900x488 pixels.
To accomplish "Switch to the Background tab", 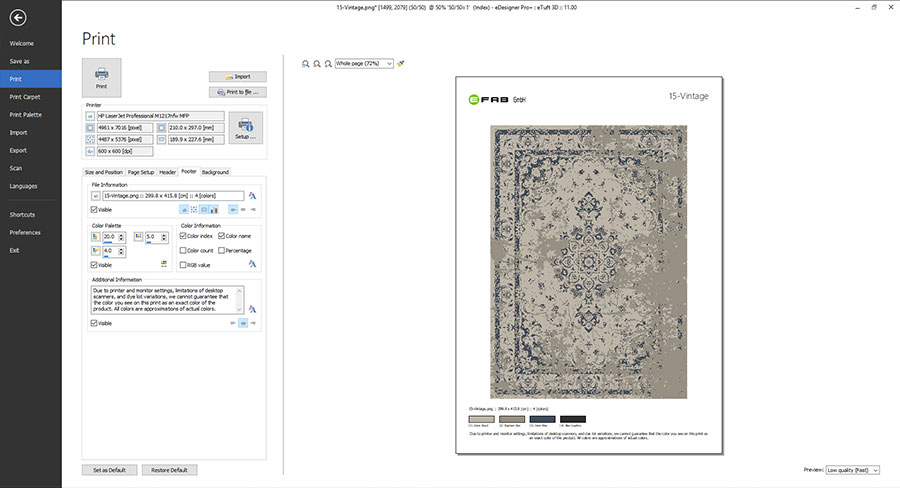I will [215, 172].
